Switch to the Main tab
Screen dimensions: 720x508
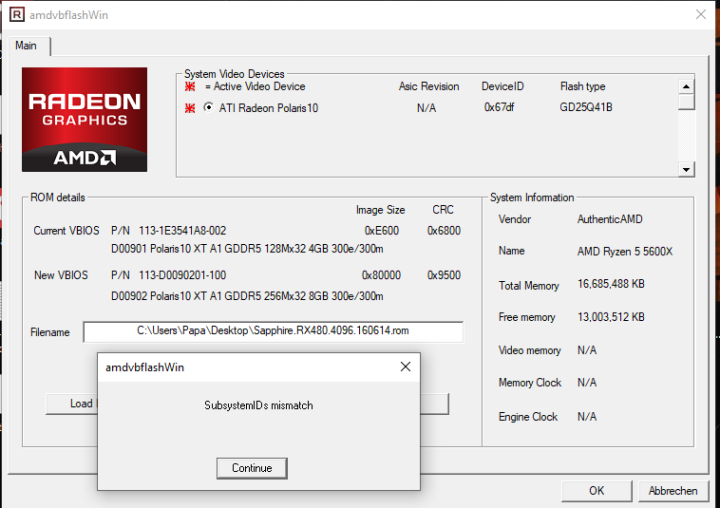(26, 45)
